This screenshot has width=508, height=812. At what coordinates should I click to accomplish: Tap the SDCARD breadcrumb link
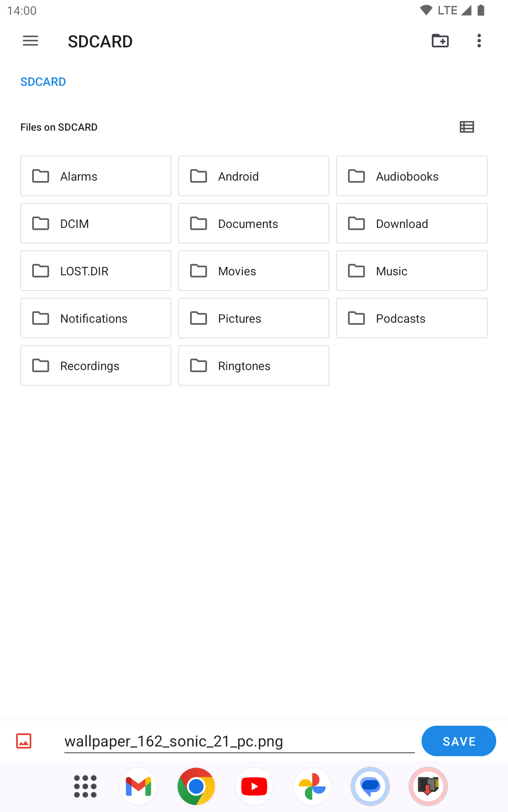click(43, 82)
